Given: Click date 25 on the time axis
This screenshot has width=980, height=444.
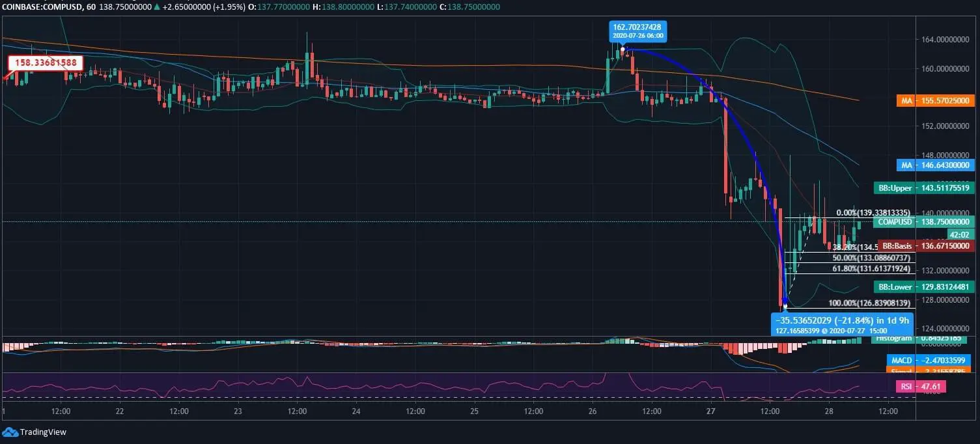Looking at the screenshot, I should click(474, 411).
